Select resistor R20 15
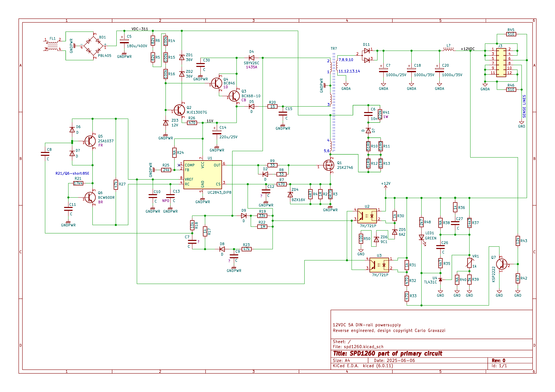Viewport: 555px width, 392px height. pos(272,107)
